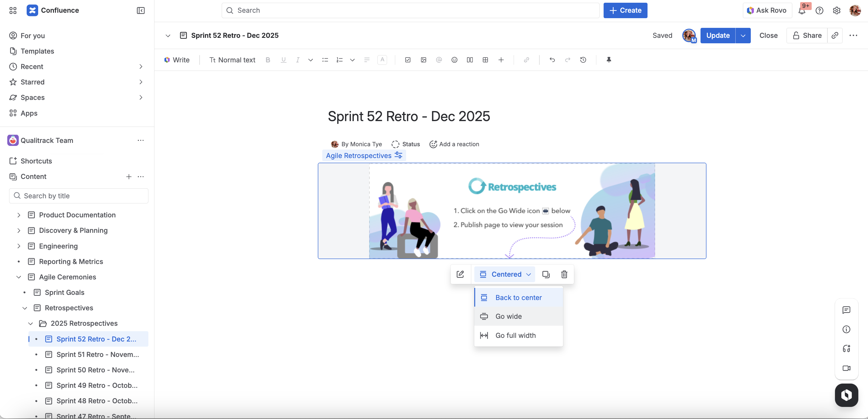The image size is (868, 419).
Task: Copy the macro using the copy icon
Action: [x=546, y=274]
